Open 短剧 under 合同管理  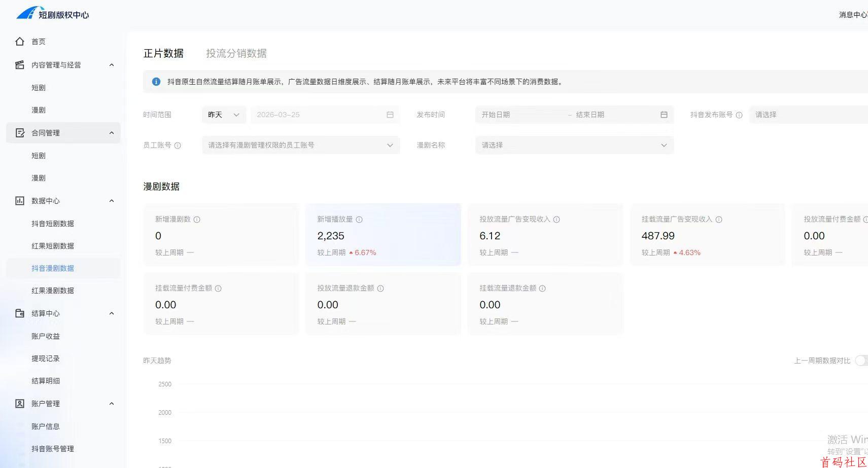click(x=39, y=156)
